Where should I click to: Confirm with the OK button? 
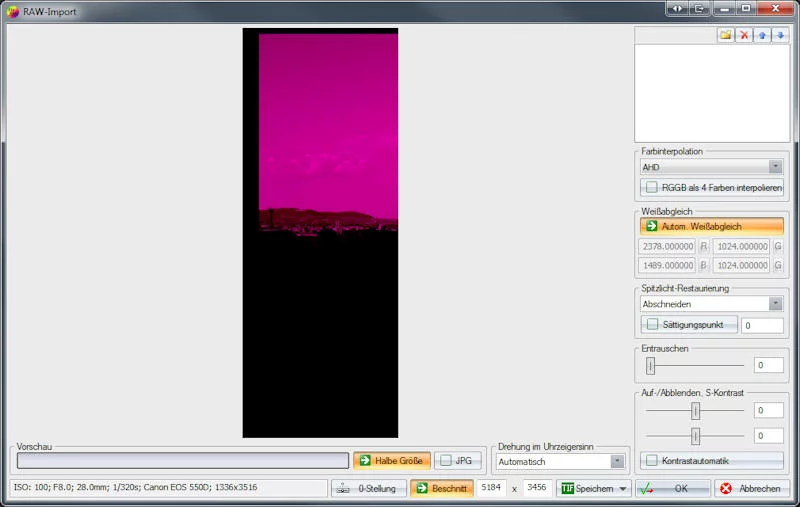point(672,488)
